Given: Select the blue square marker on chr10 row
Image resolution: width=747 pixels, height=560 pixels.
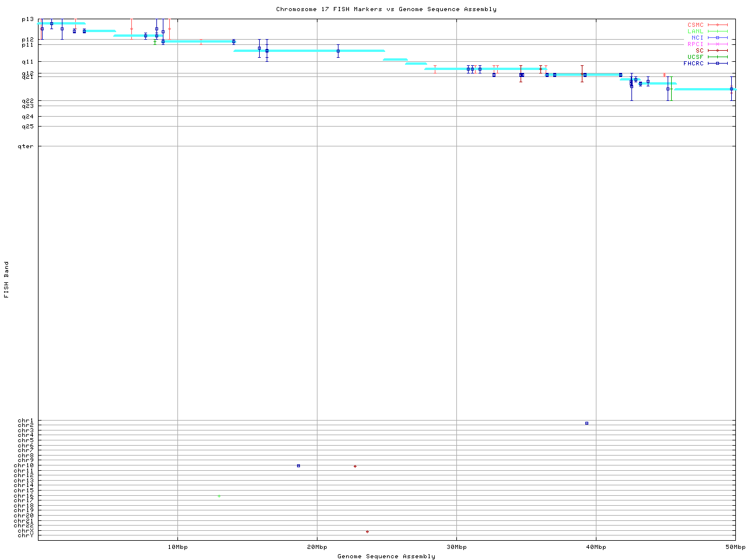Looking at the screenshot, I should click(x=298, y=466).
